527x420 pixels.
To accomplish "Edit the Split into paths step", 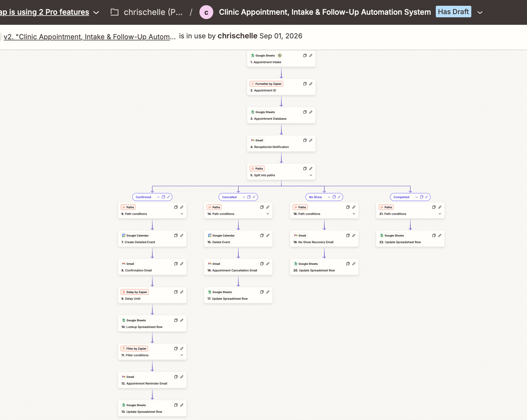I will 311,168.
